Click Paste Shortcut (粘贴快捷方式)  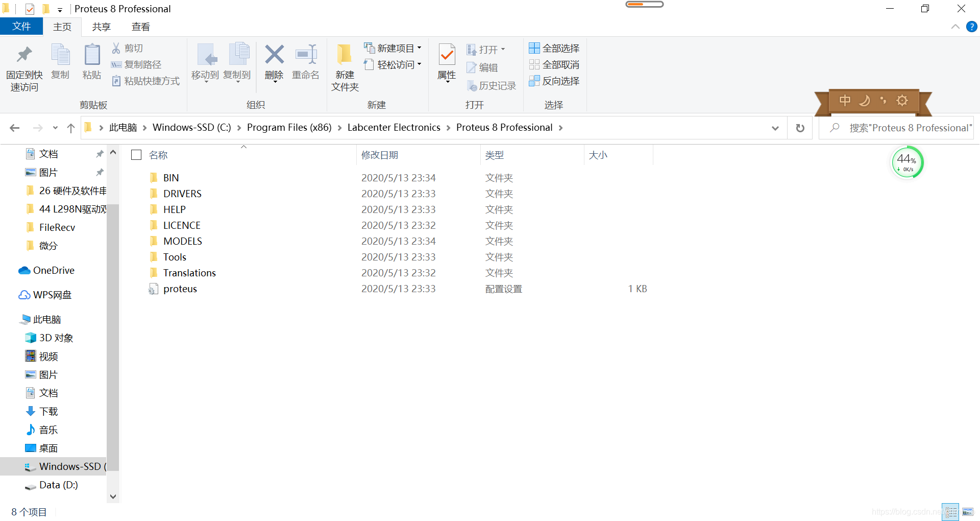click(146, 81)
